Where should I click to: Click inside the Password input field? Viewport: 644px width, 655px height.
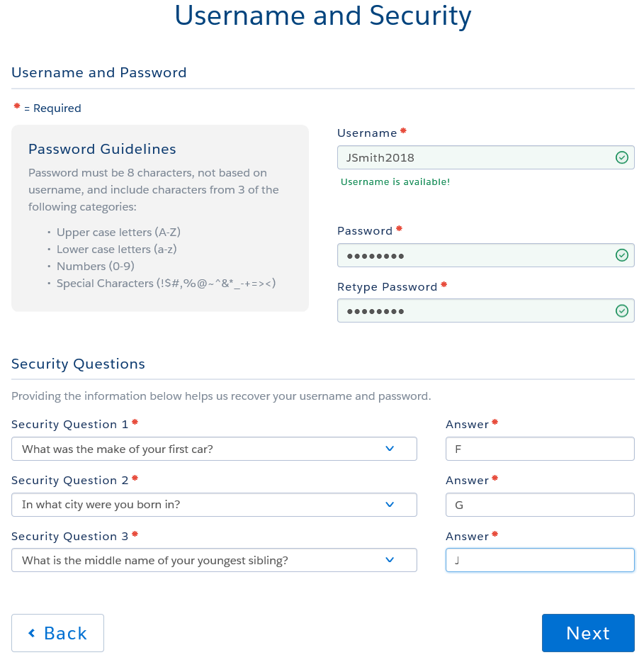click(x=486, y=255)
